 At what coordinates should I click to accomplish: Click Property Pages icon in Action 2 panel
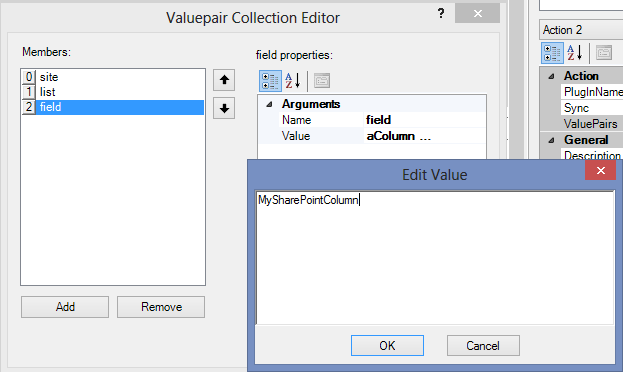(604, 53)
